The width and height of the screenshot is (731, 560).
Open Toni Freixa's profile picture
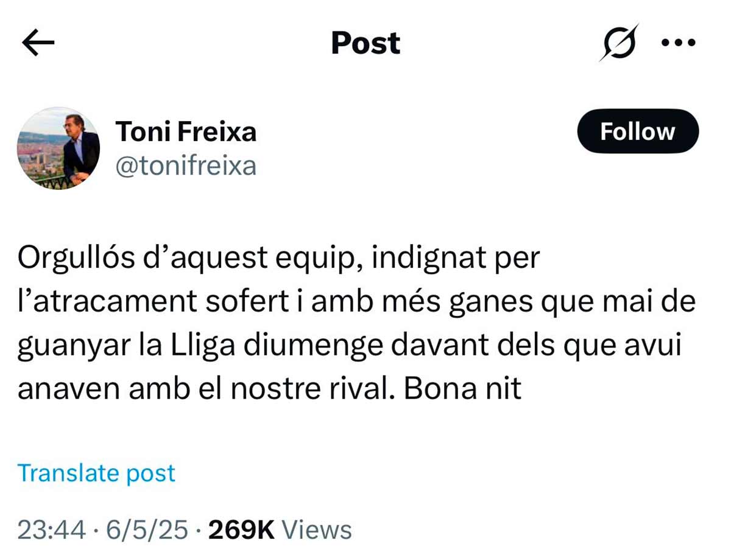pyautogui.click(x=58, y=149)
